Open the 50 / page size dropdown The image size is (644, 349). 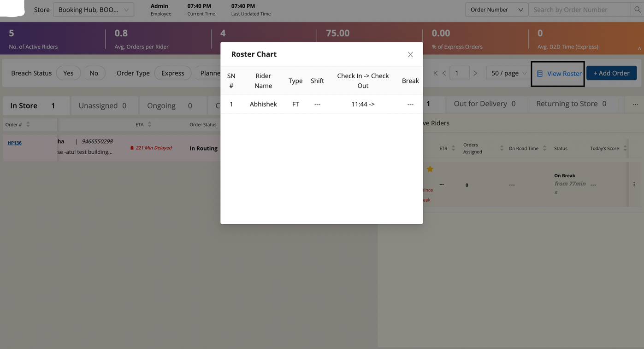point(508,73)
